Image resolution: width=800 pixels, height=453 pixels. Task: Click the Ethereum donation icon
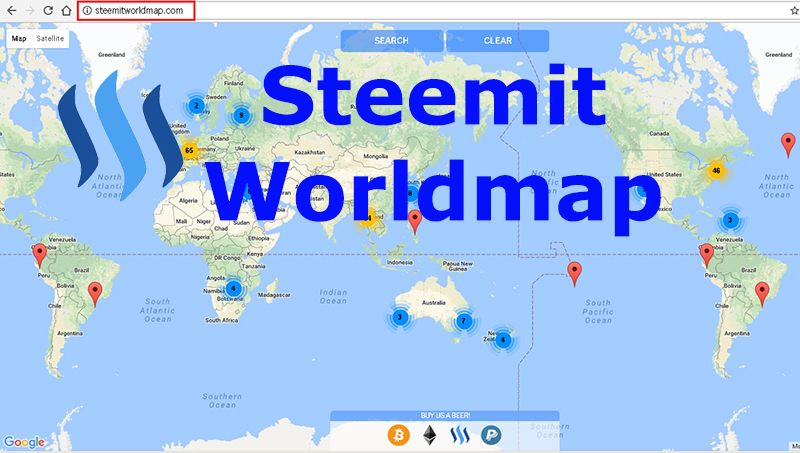430,435
